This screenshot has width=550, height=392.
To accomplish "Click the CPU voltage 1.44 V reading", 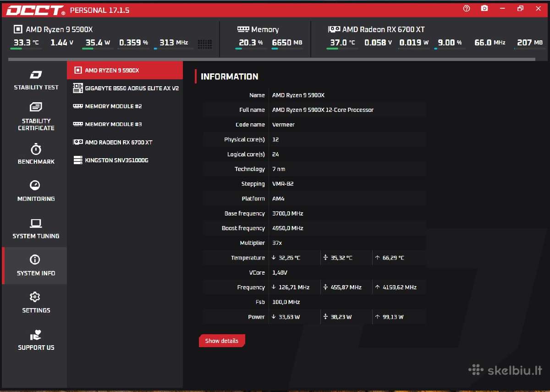I will click(x=62, y=42).
